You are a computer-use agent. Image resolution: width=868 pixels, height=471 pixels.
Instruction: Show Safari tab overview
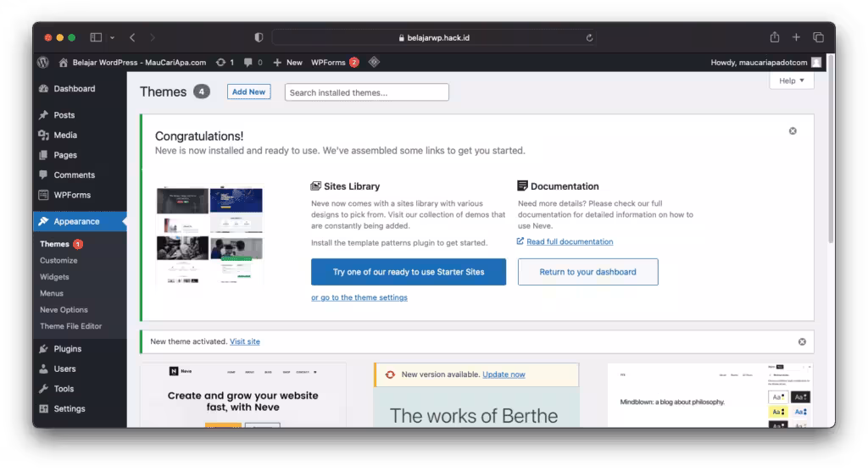pyautogui.click(x=818, y=37)
